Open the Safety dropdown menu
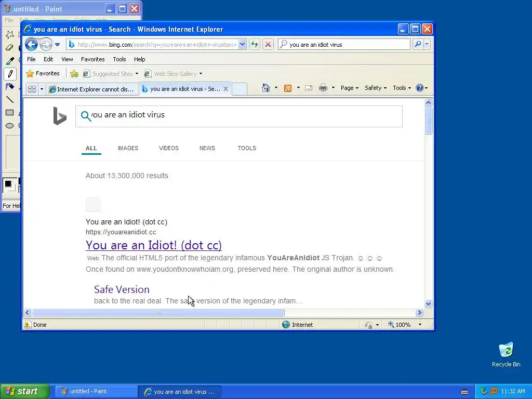 [375, 88]
